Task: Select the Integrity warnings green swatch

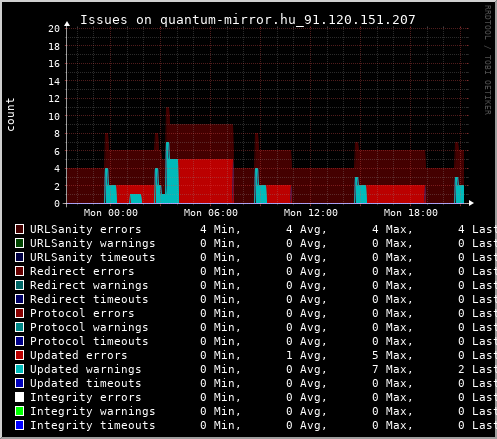Action: click(x=20, y=411)
